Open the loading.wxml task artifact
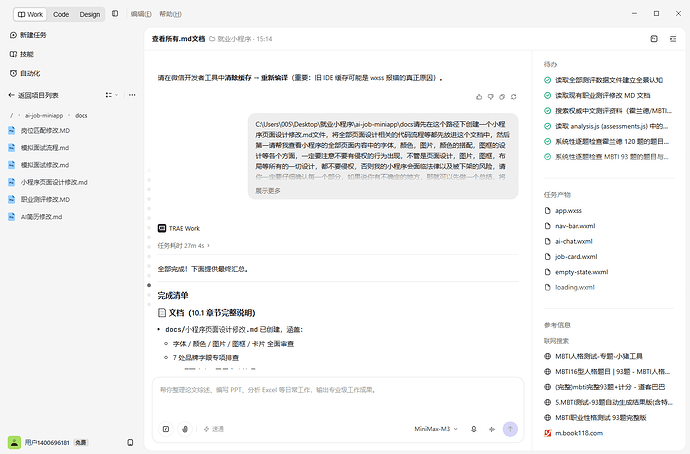This screenshot has width=690, height=454. (x=569, y=287)
